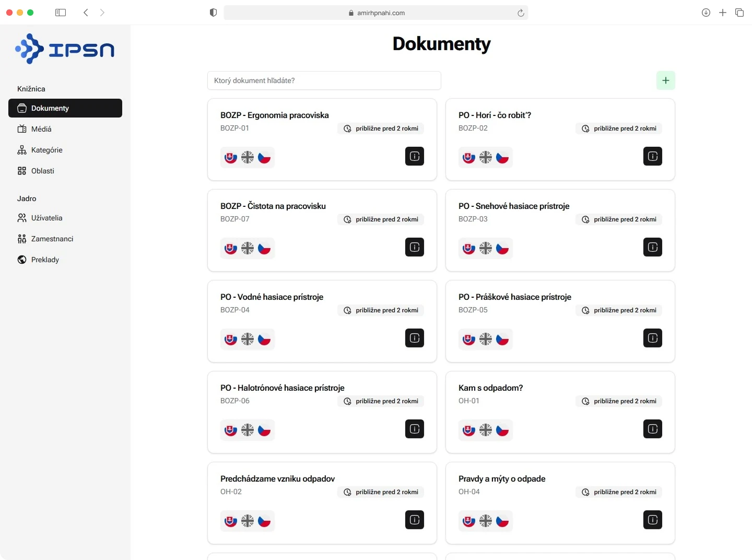Click the green plus button to add a document

coord(666,80)
